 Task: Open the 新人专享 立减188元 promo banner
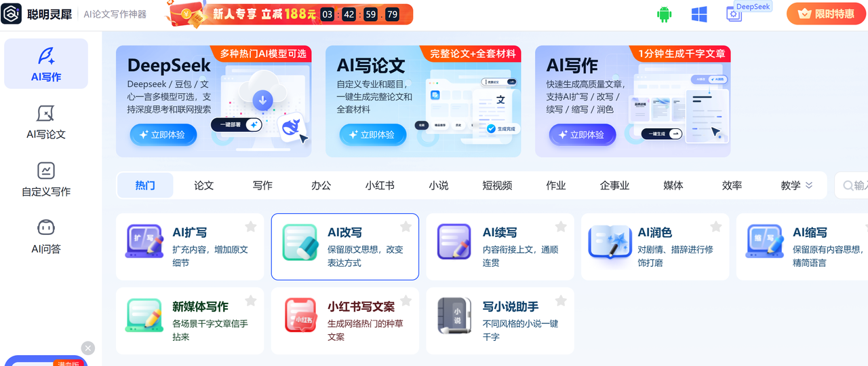click(x=290, y=14)
